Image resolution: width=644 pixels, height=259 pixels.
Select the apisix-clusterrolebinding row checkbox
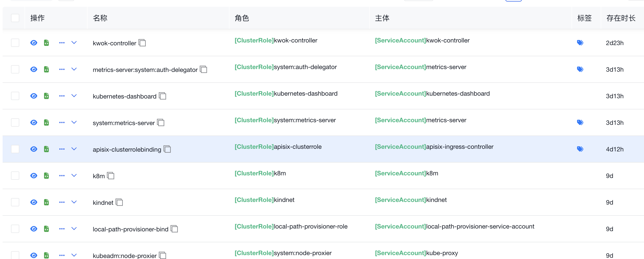(15, 149)
